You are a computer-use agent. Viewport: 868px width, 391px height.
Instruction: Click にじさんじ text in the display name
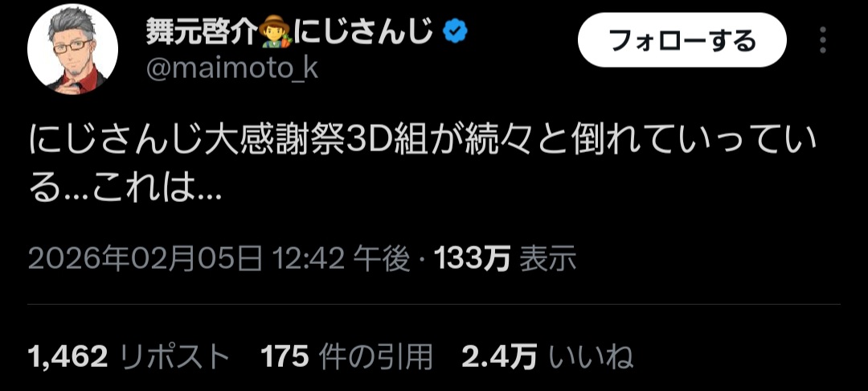click(x=363, y=33)
